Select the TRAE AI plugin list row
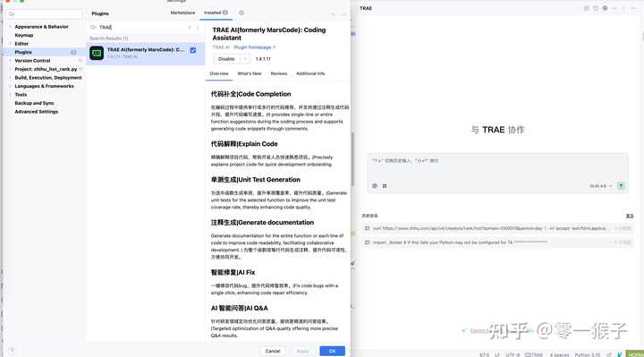 tap(146, 54)
